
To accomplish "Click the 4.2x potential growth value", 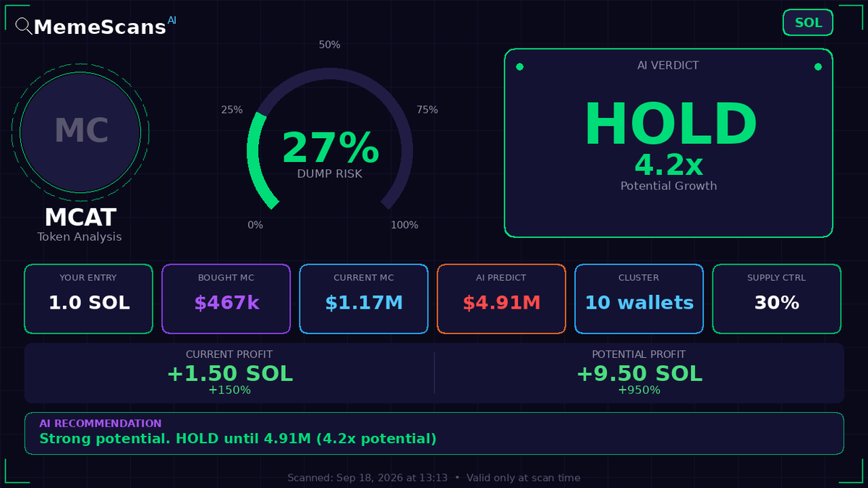I will [x=668, y=166].
